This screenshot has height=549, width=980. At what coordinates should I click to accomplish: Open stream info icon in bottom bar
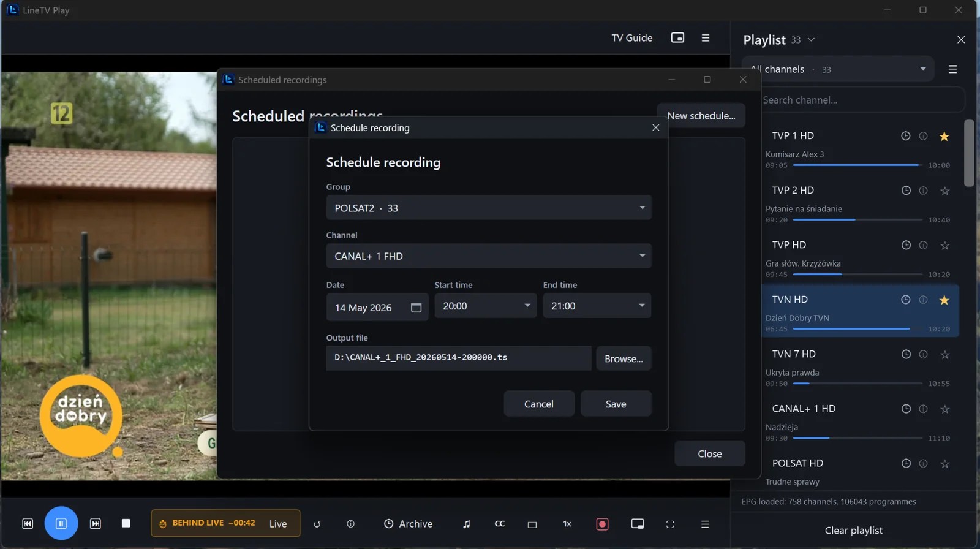click(x=350, y=524)
